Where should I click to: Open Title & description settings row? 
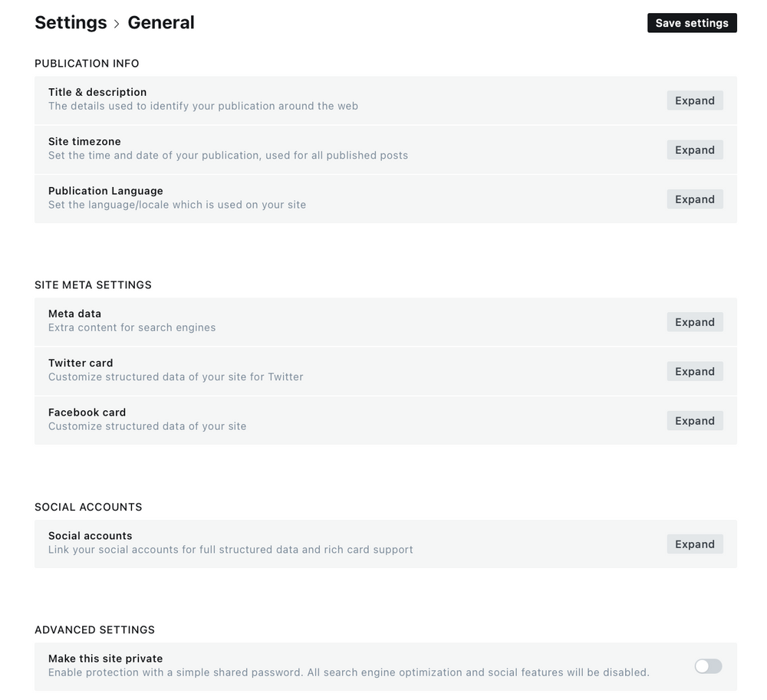[x=307, y=98]
